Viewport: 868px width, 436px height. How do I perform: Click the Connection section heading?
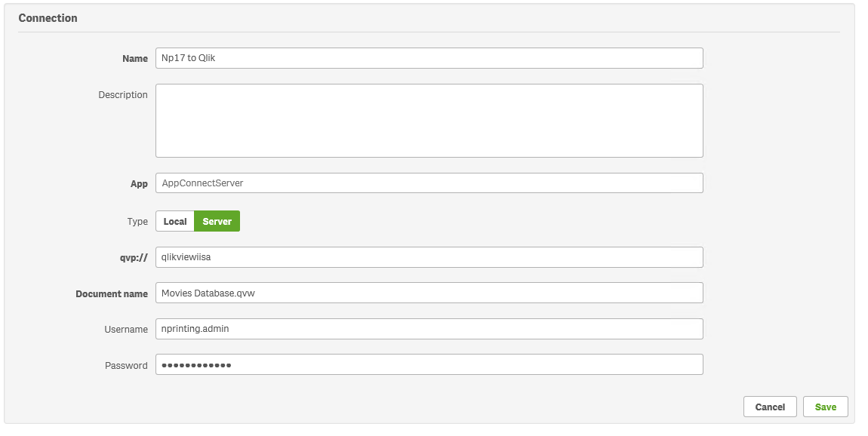(x=48, y=18)
